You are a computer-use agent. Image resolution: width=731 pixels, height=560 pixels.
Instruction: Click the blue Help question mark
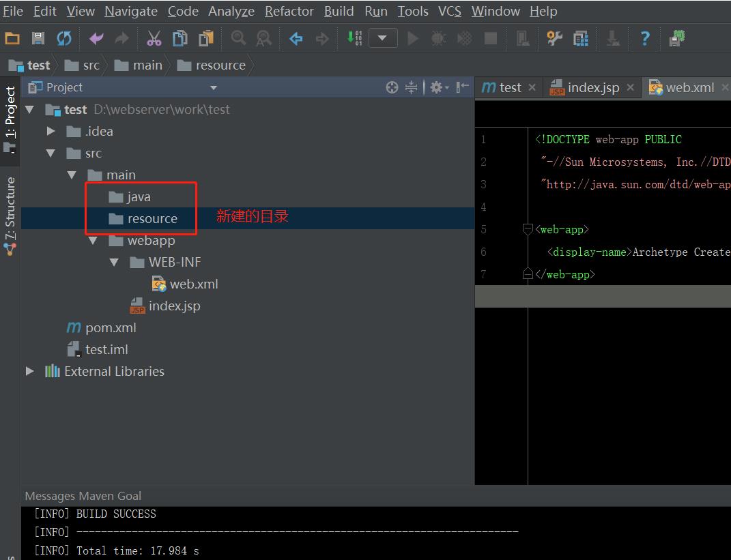pos(645,38)
